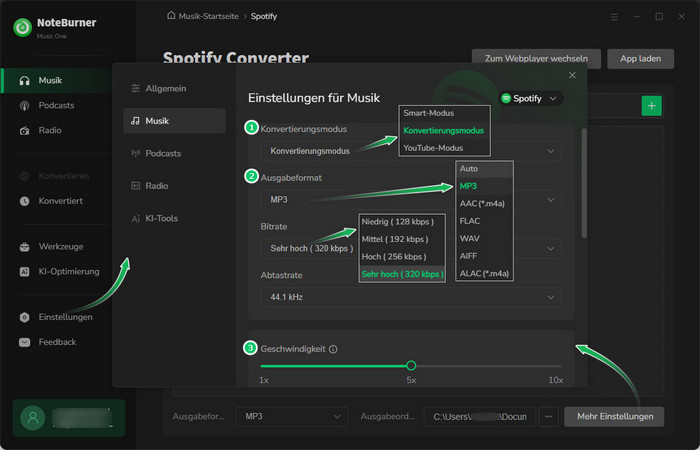Click the envelope icon beside Feedback
The image size is (700, 450).
[25, 342]
